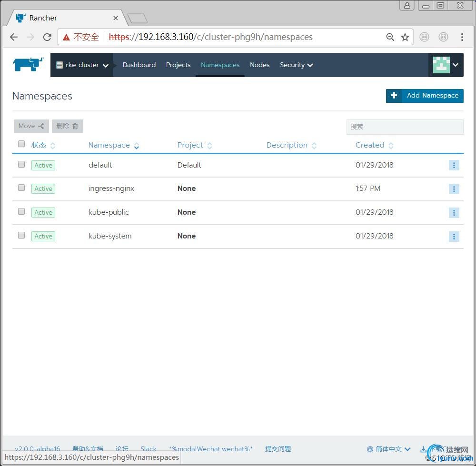Go to the Projects tab
The image size is (476, 466).
coord(178,65)
